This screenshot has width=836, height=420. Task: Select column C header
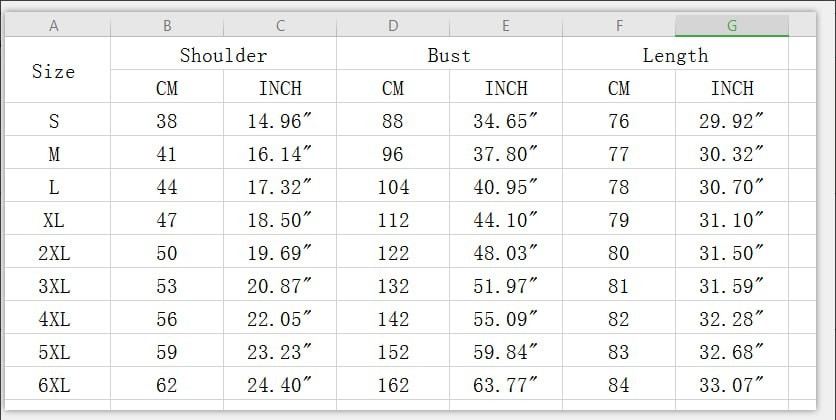point(280,26)
